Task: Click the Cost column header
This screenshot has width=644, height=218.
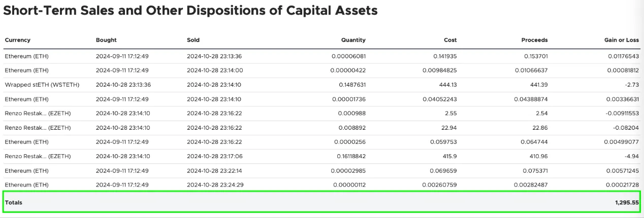Action: [x=450, y=40]
